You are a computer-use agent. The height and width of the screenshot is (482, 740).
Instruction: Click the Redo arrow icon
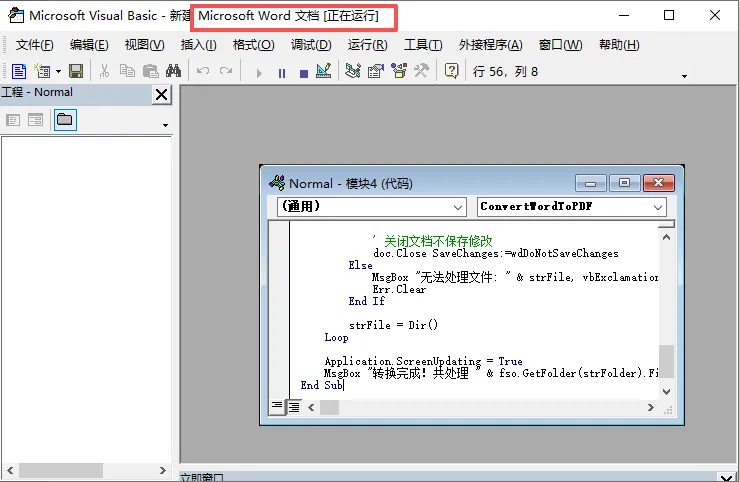[226, 72]
